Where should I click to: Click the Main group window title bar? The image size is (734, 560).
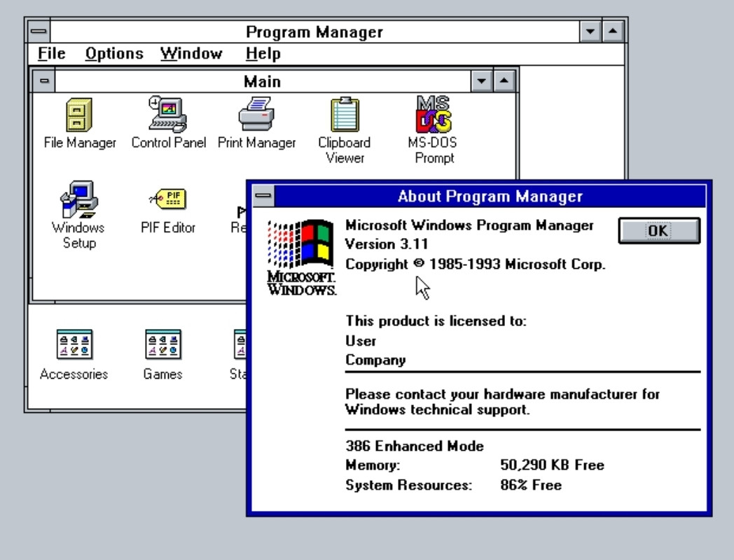pyautogui.click(x=263, y=81)
